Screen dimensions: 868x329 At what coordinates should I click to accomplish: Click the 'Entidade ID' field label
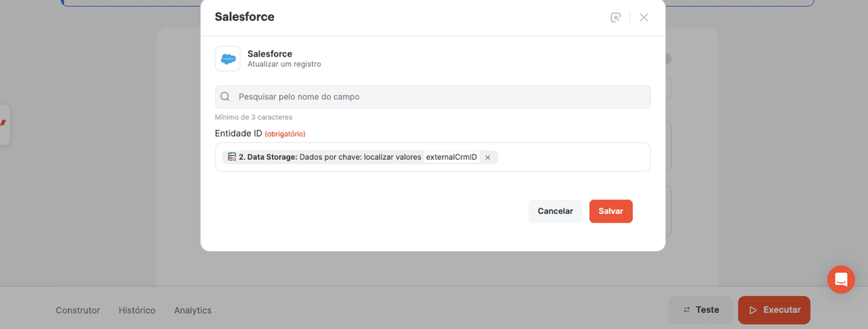[x=238, y=133]
